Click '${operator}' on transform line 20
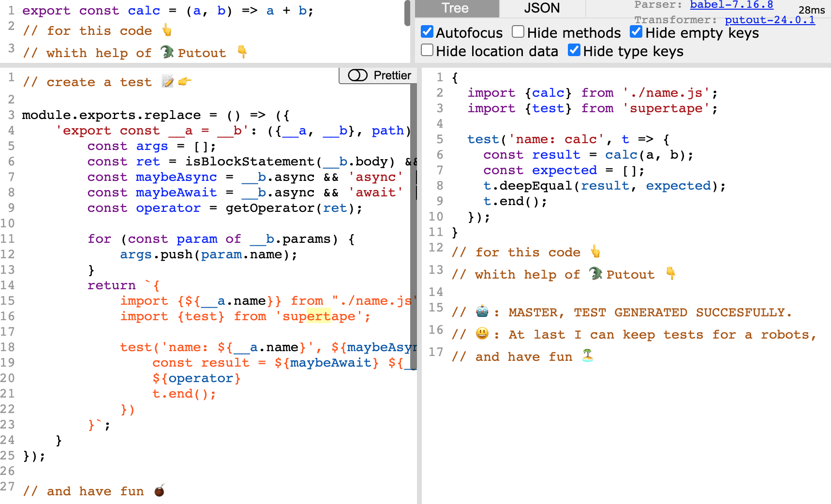The height and width of the screenshot is (504, 831). [196, 378]
